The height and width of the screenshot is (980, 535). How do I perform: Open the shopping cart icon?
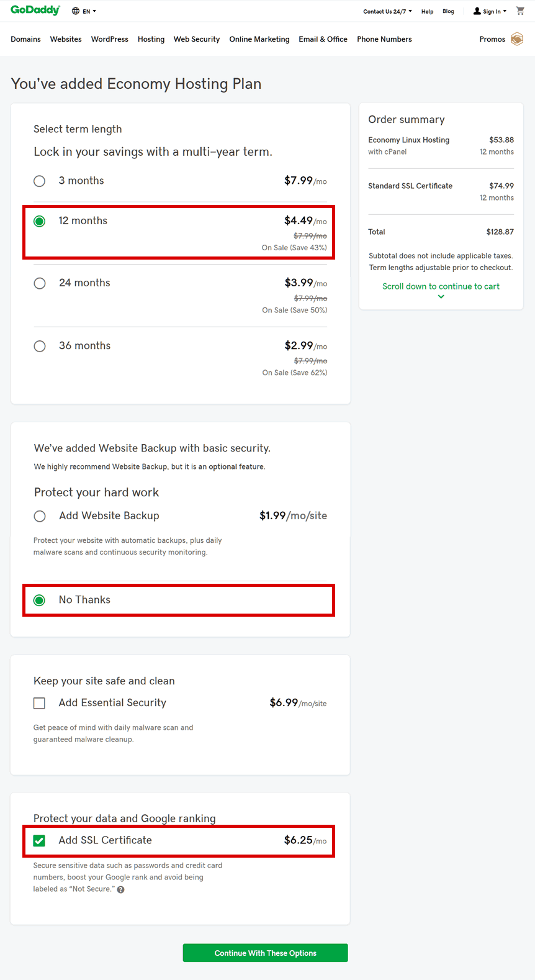[x=520, y=11]
